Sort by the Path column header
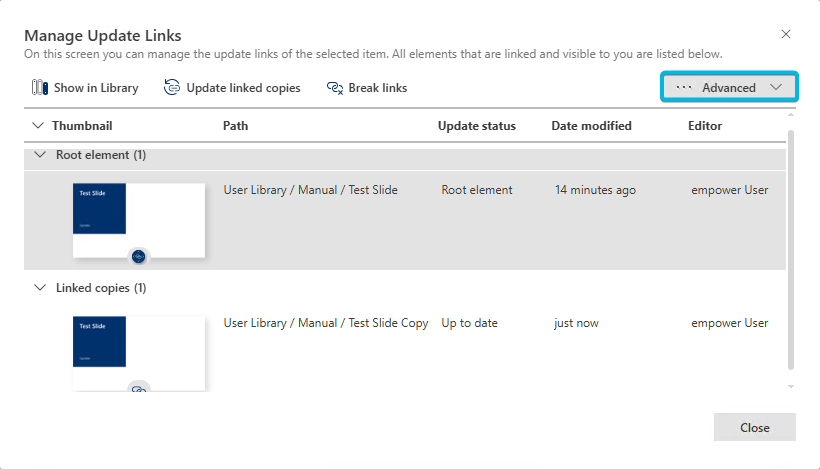The height and width of the screenshot is (469, 820). 235,125
